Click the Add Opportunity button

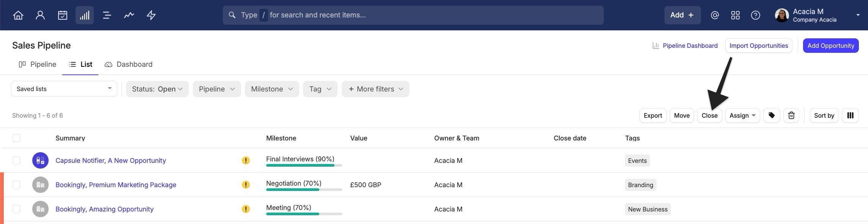(x=831, y=46)
